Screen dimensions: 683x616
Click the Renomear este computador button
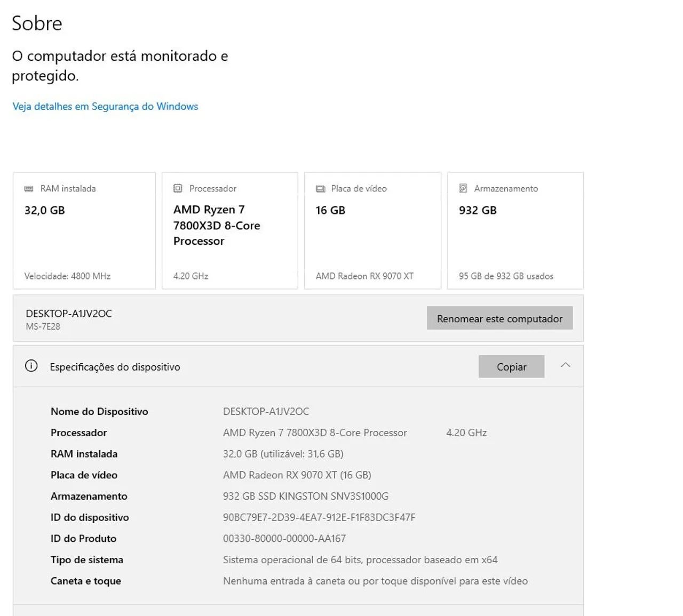coord(499,318)
